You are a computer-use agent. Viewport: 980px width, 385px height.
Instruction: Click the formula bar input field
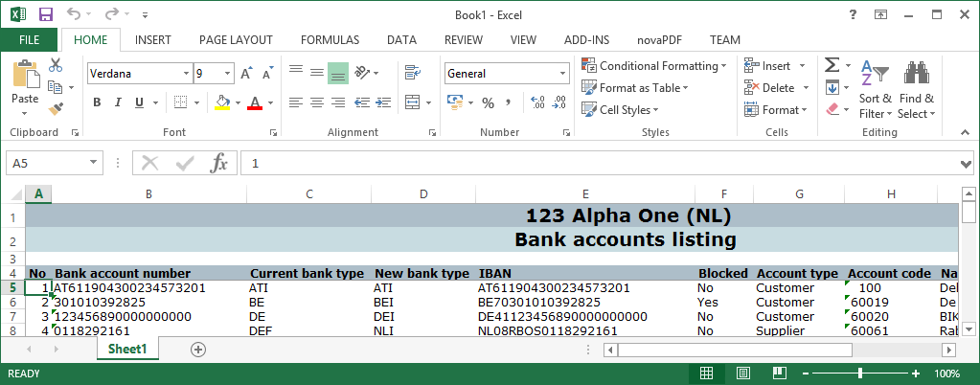[599, 163]
